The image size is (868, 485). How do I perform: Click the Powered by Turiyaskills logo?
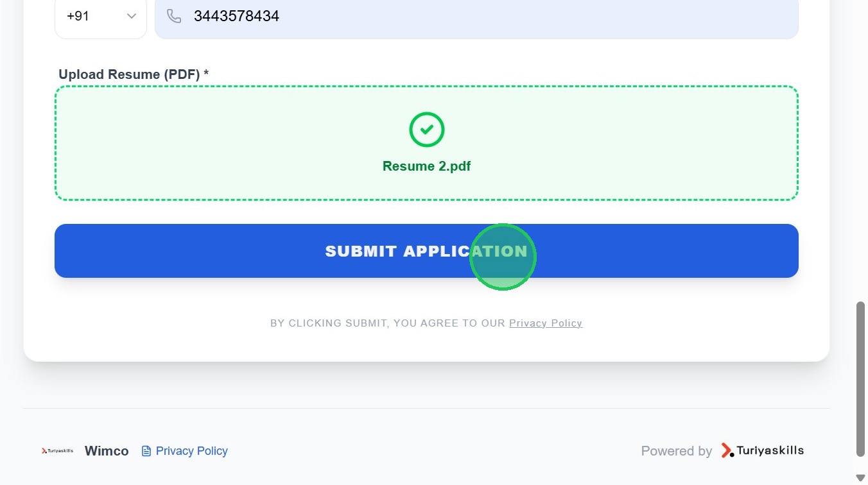point(727,450)
